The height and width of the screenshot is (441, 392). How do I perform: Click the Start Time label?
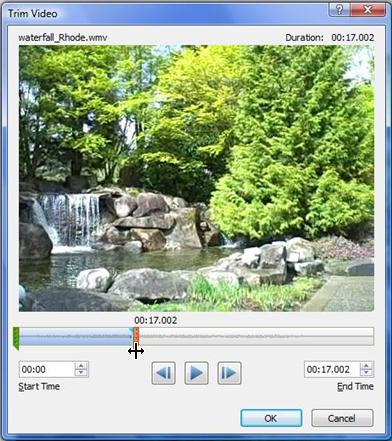[39, 386]
